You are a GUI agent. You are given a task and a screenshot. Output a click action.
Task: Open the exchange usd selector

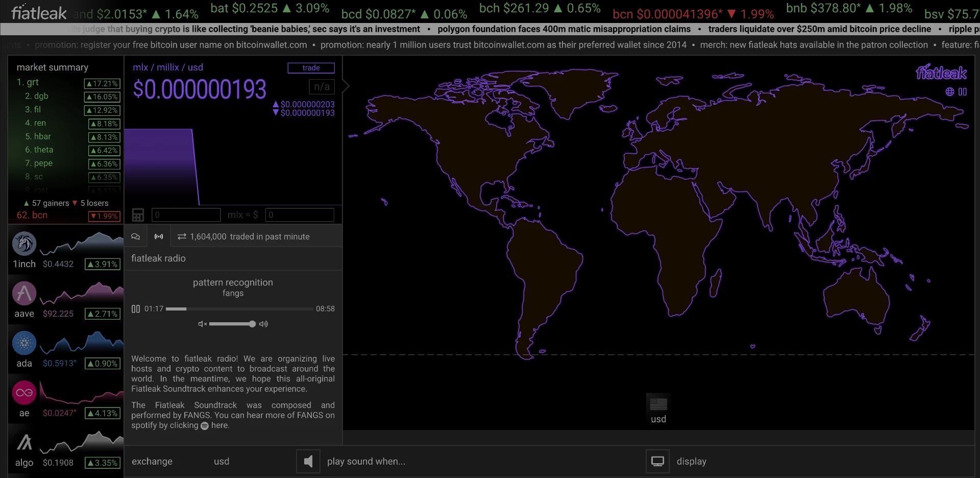pos(222,462)
